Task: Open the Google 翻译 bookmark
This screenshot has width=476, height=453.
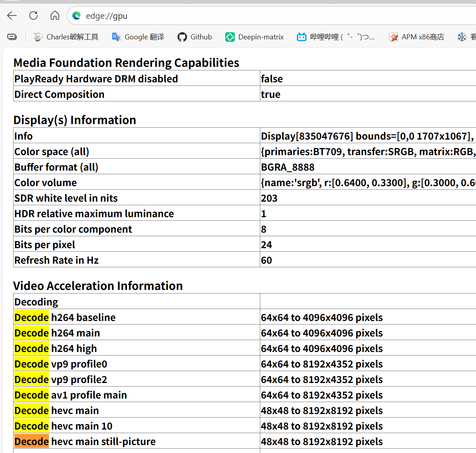Action: point(138,37)
